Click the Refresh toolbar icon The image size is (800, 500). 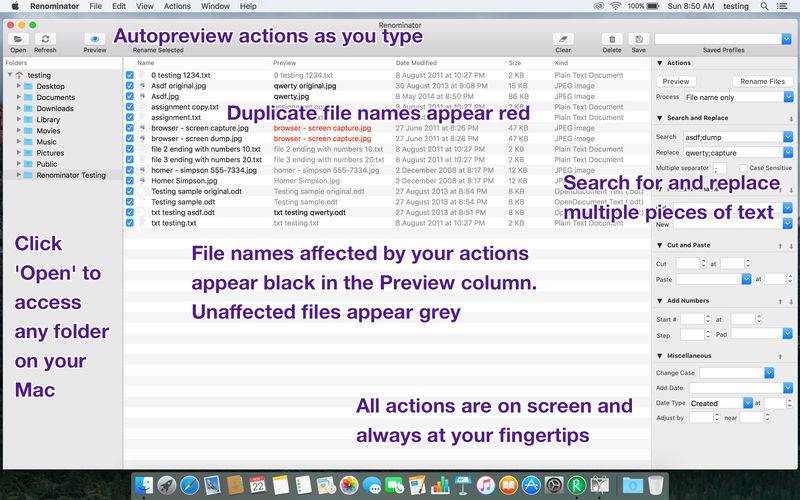45,39
